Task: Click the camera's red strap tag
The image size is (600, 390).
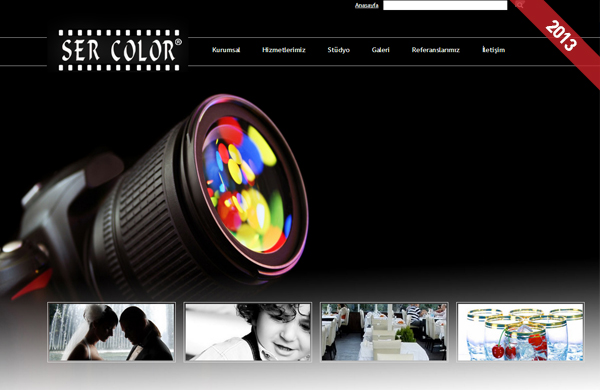Action: (33, 284)
